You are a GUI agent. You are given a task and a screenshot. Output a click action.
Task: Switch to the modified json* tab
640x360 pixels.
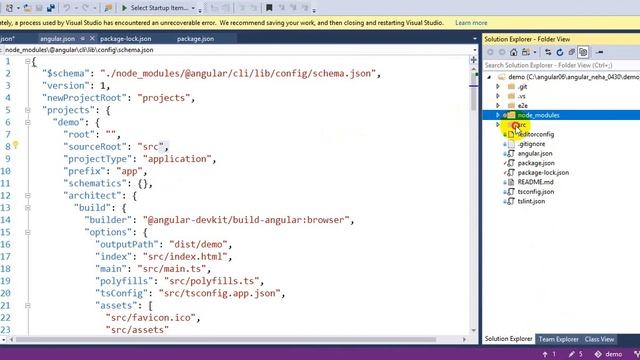(7, 39)
